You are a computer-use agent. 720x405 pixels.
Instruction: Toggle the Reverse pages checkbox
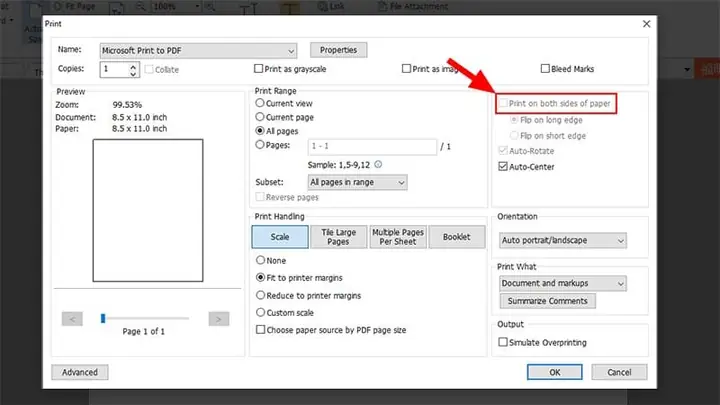(x=260, y=197)
